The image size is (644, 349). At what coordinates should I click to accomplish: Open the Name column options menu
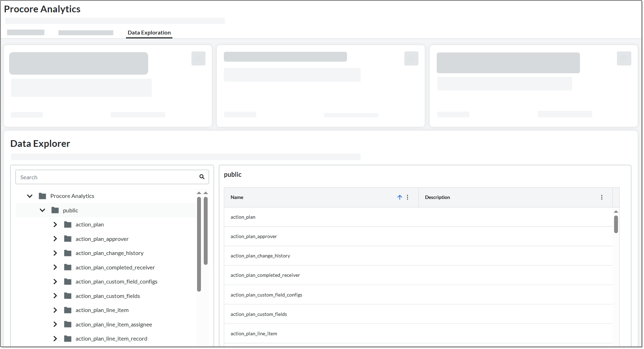point(408,197)
